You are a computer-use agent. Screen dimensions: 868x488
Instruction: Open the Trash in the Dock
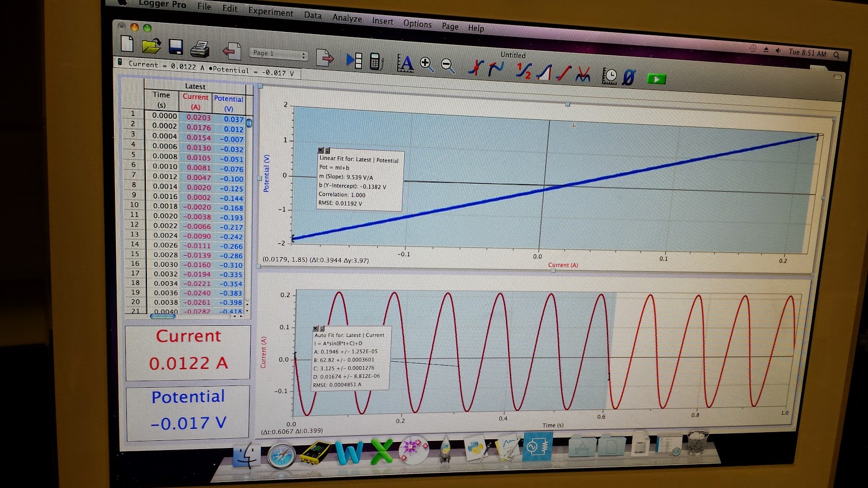[697, 442]
